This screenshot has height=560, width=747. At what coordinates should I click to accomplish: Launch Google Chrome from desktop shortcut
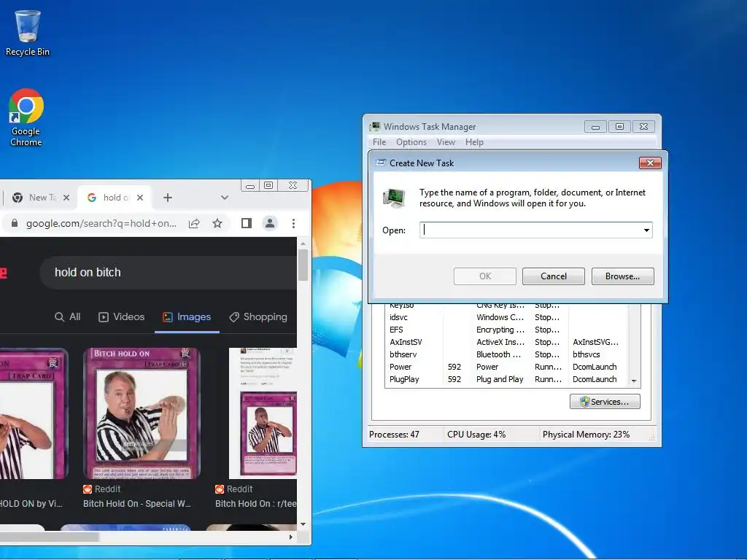[x=26, y=117]
